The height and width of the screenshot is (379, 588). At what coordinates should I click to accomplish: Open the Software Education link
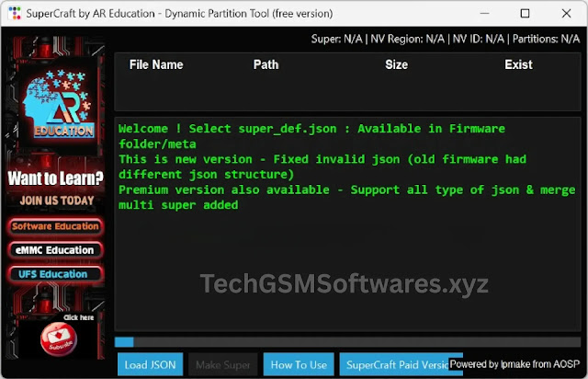click(55, 226)
